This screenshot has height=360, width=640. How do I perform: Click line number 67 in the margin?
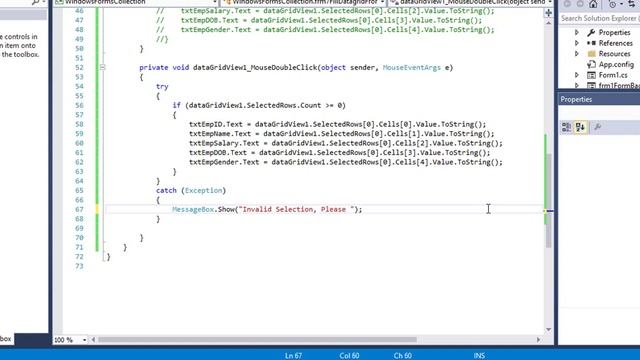tap(79, 209)
